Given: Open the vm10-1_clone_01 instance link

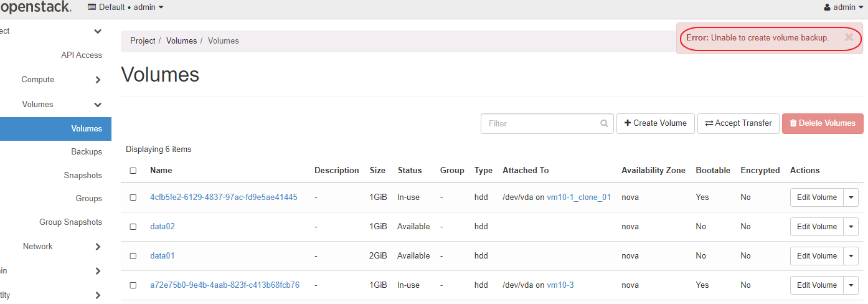Looking at the screenshot, I should [x=578, y=197].
